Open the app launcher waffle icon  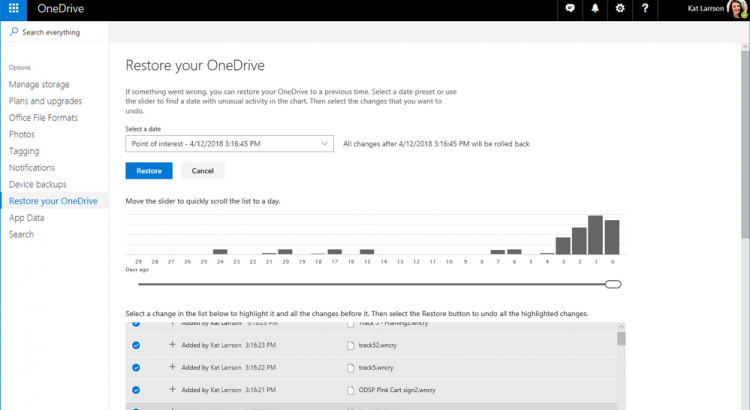pyautogui.click(x=13, y=9)
